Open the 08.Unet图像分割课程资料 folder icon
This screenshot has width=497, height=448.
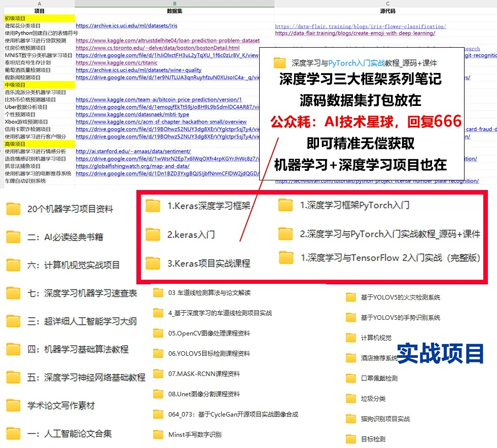point(158,394)
